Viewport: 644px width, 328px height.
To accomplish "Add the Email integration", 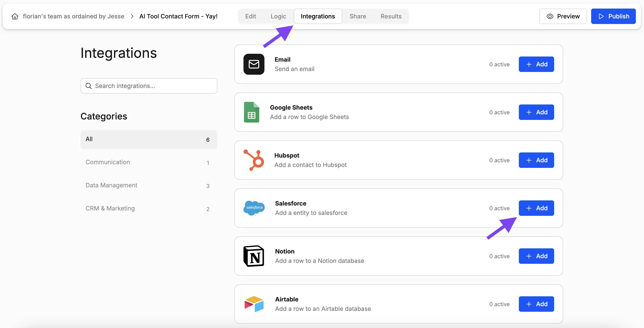I will pyautogui.click(x=536, y=64).
